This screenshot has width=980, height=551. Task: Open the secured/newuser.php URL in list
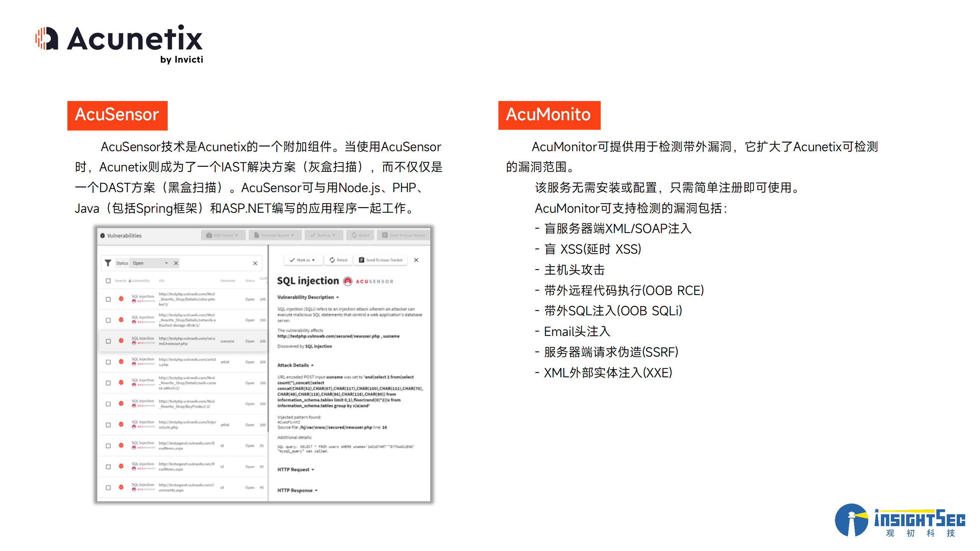click(x=187, y=341)
